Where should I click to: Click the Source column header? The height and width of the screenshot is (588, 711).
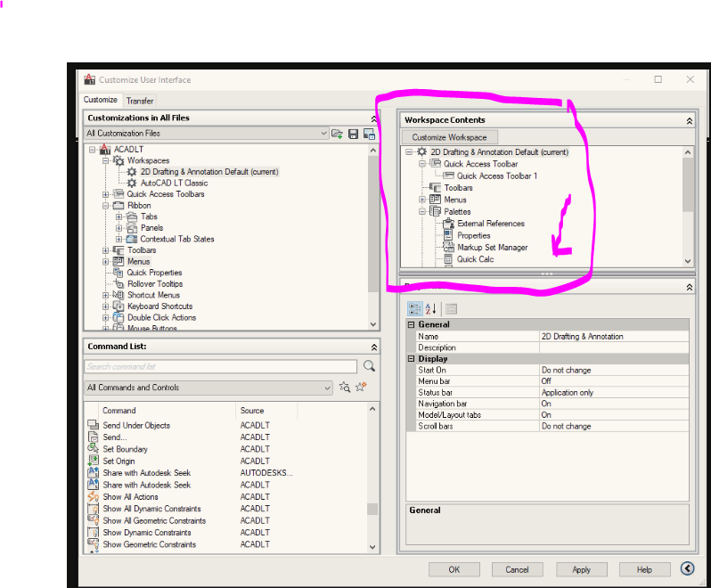tap(266, 411)
